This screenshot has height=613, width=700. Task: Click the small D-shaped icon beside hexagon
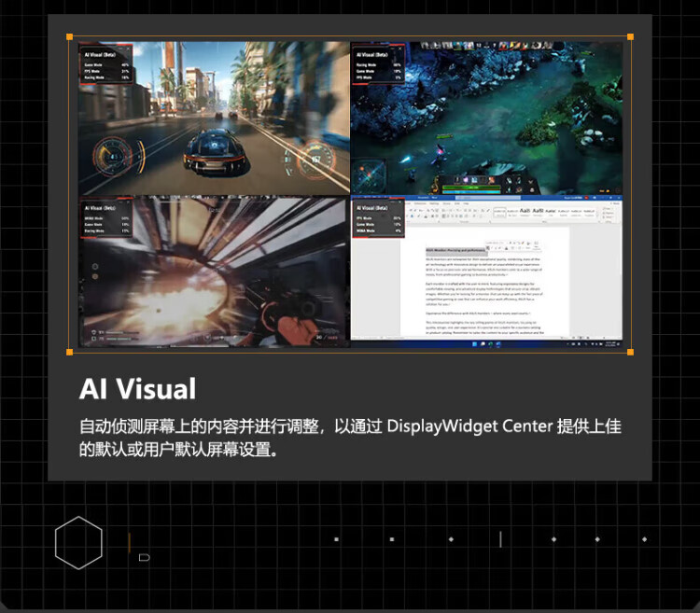coord(144,557)
